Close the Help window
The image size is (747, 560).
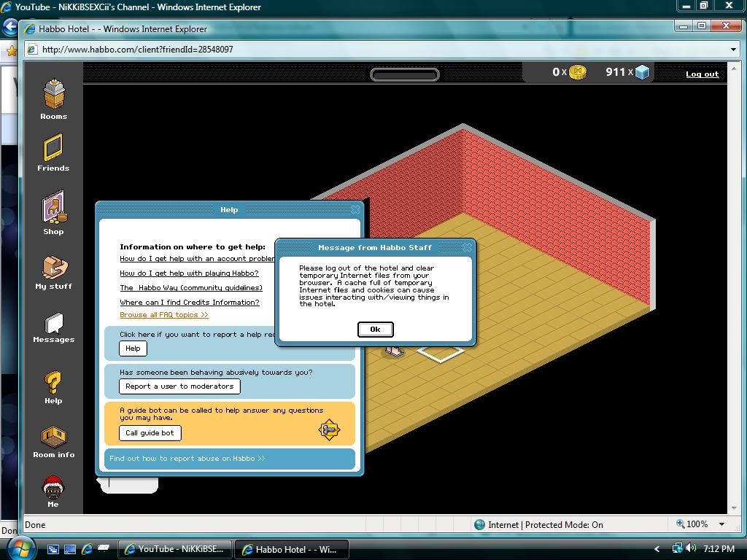[x=355, y=210]
